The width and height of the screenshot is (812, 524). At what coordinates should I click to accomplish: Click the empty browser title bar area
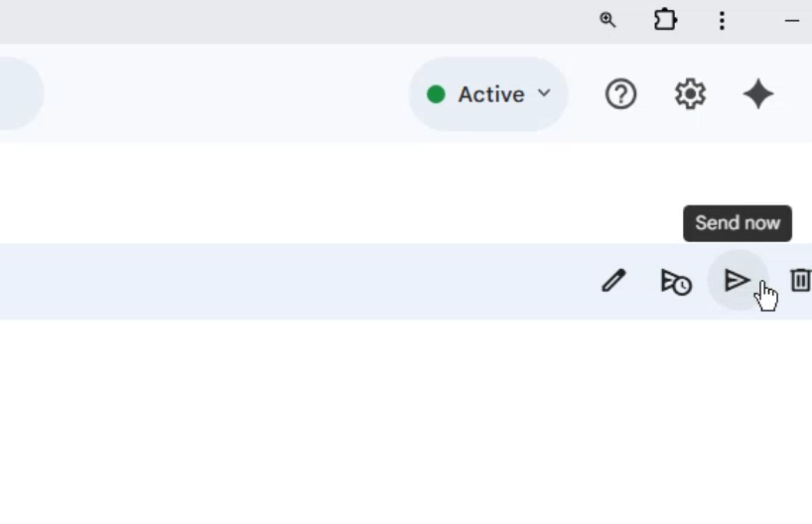[x=298, y=20]
